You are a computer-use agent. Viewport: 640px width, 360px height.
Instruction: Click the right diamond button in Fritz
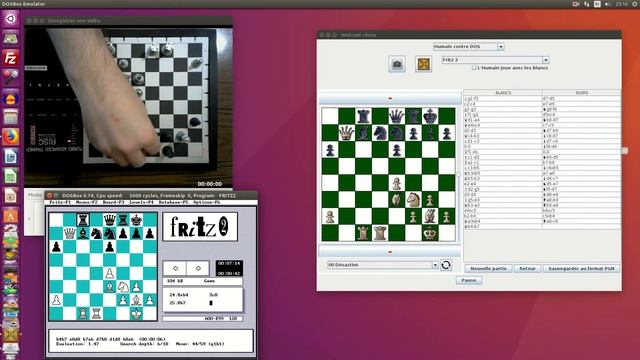[x=198, y=268]
